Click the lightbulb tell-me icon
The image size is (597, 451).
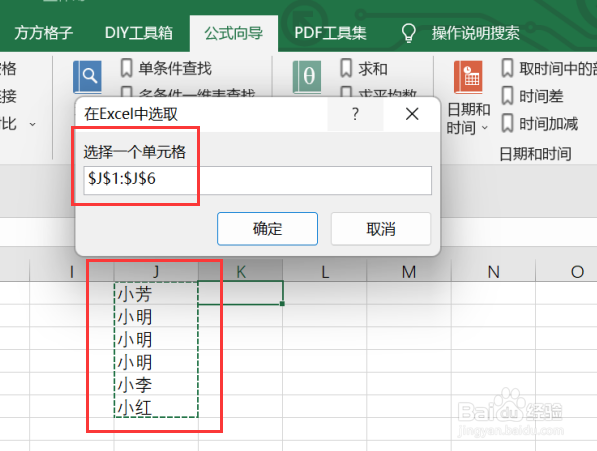point(409,33)
